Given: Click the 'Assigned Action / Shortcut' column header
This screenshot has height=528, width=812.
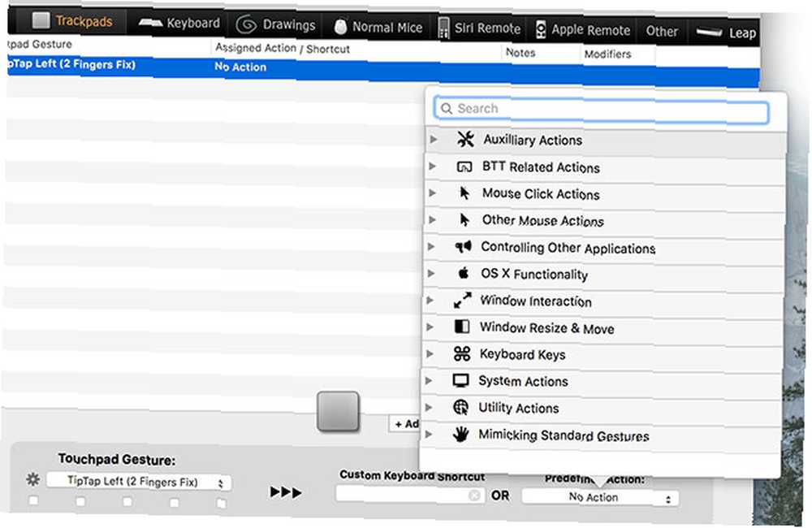Looking at the screenshot, I should [x=283, y=48].
